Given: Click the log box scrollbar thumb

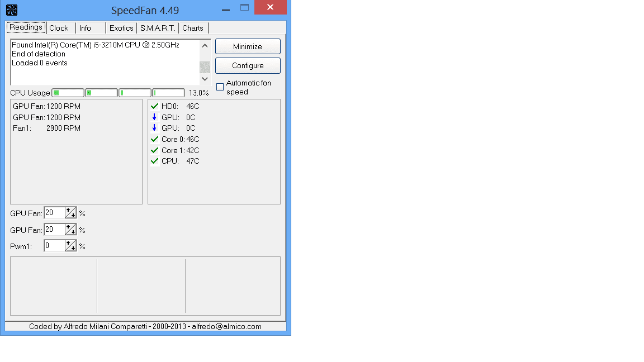Looking at the screenshot, I should [205, 67].
